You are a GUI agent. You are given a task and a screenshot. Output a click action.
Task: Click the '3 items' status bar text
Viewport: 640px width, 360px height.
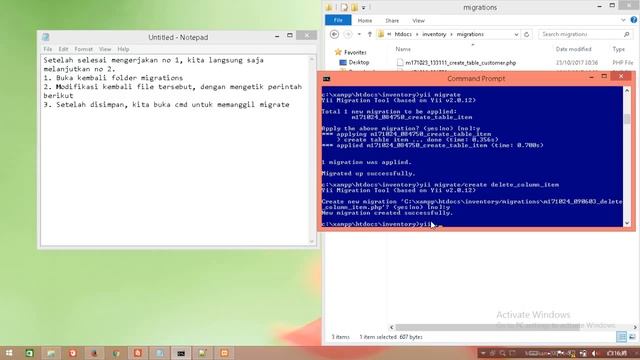click(x=340, y=337)
